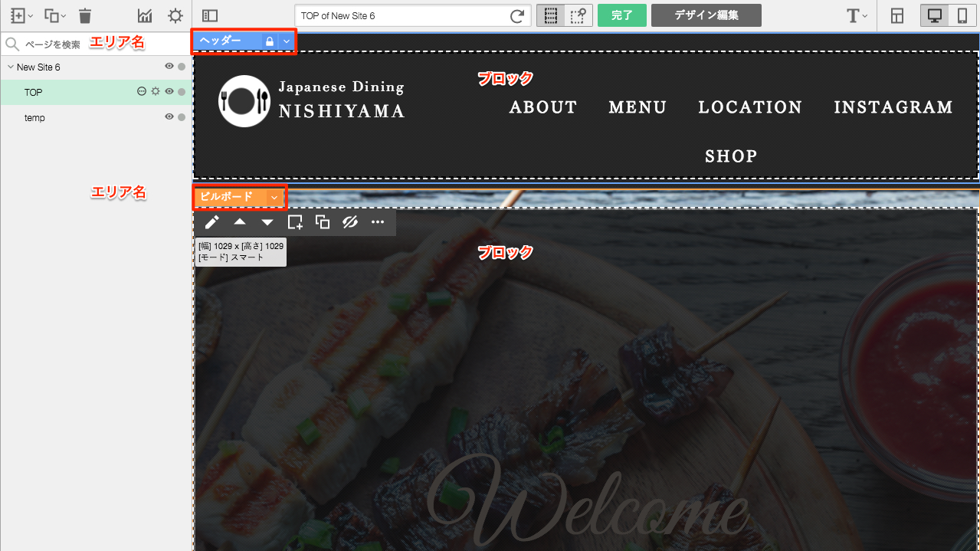980x551 pixels.
Task: Click the ABOUT navigation link
Action: pyautogui.click(x=543, y=107)
